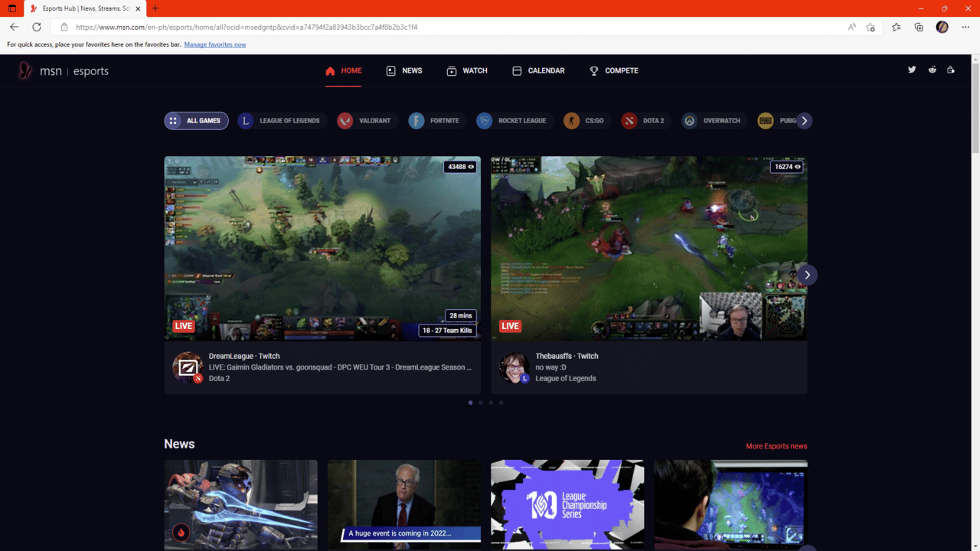The height and width of the screenshot is (551, 980).
Task: Open the DreamLeague stream thumbnail
Action: pyautogui.click(x=322, y=249)
